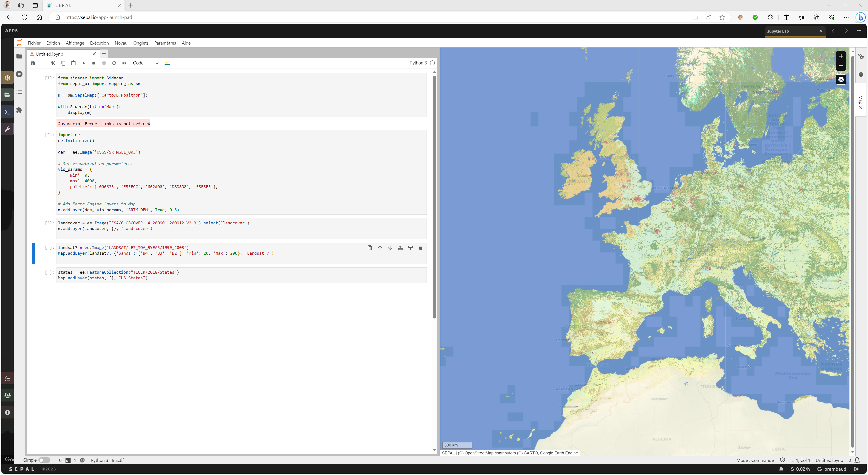Toggle Simple interface mode switch

click(x=44, y=460)
